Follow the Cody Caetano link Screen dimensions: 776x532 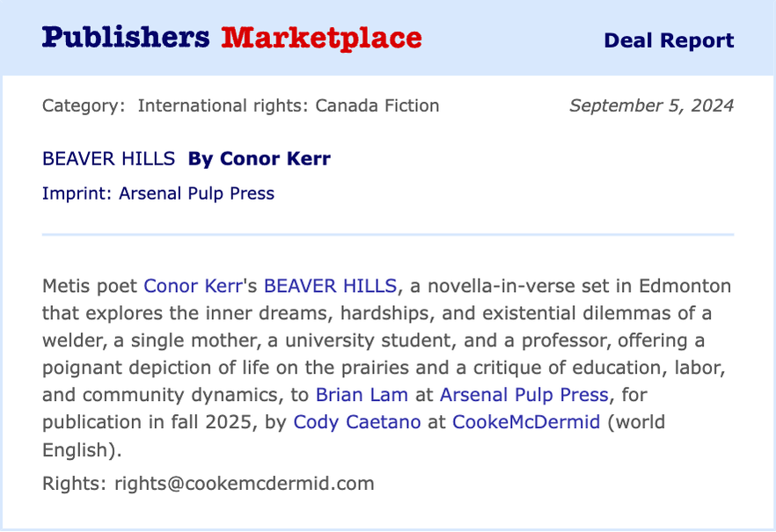(x=357, y=422)
